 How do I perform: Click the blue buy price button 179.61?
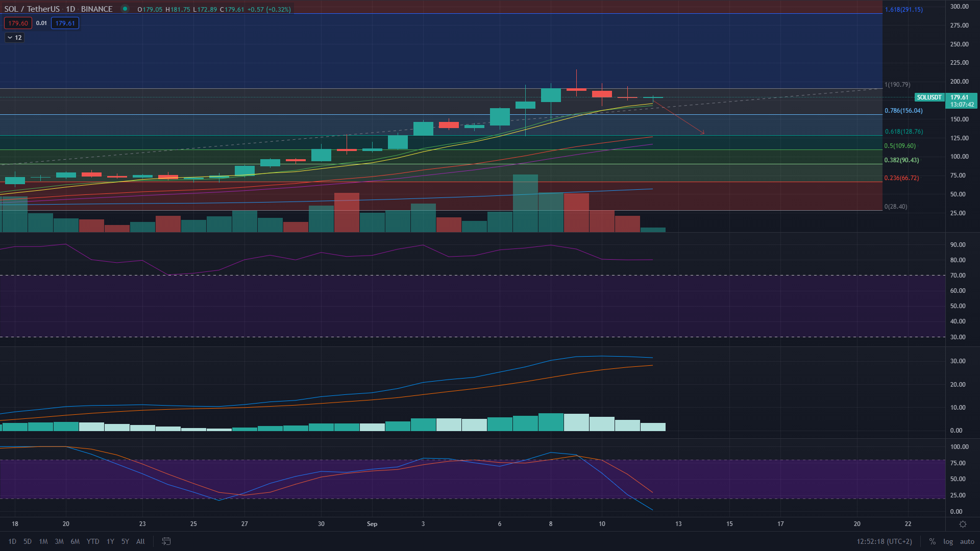(65, 23)
